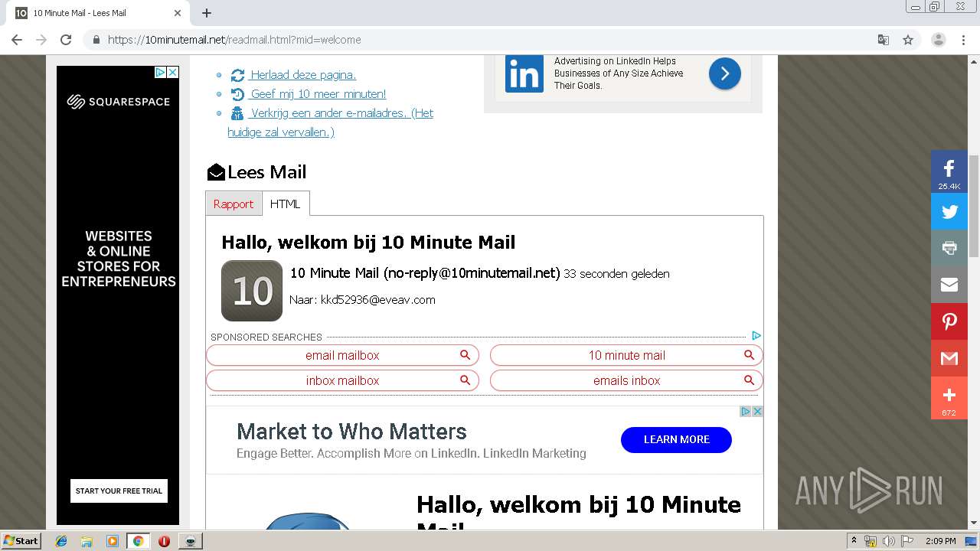This screenshot has width=980, height=551.
Task: Click the LinkedIn ad blue arrow button
Action: point(724,73)
